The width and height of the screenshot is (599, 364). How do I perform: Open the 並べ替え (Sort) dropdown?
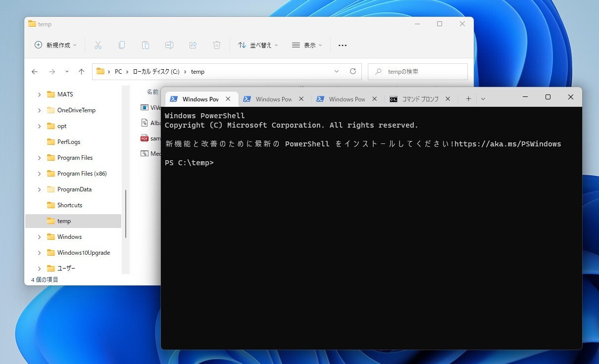click(x=258, y=45)
